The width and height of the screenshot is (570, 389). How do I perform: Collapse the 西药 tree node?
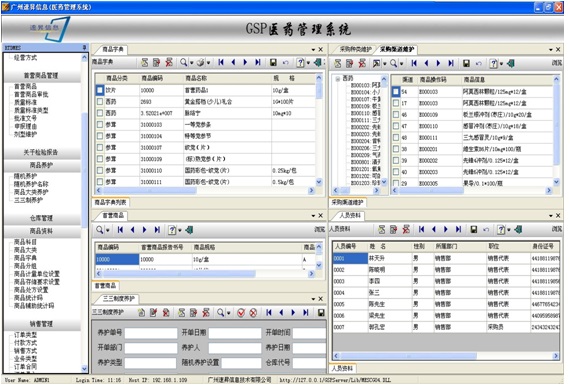point(338,78)
